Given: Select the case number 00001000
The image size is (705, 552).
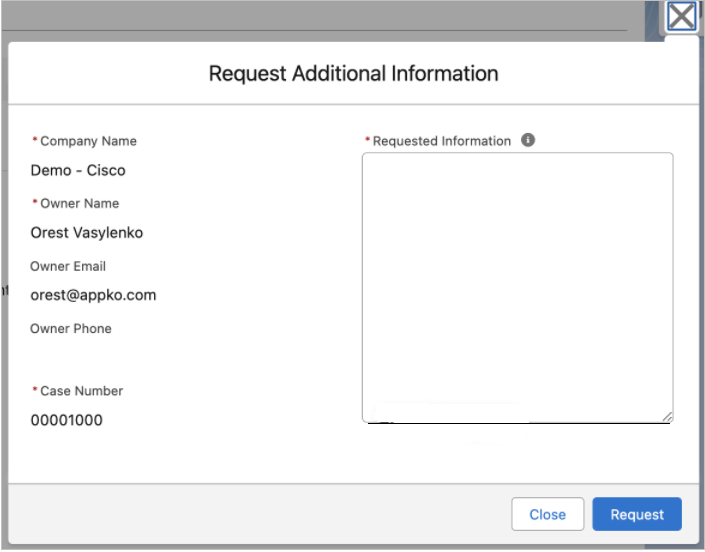Looking at the screenshot, I should point(67,420).
